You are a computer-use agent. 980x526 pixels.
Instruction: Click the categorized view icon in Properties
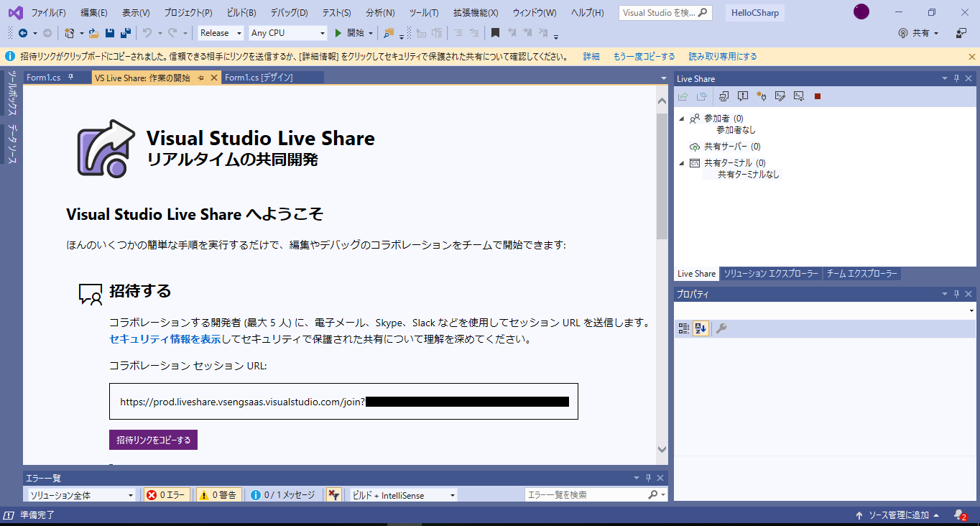pyautogui.click(x=684, y=328)
